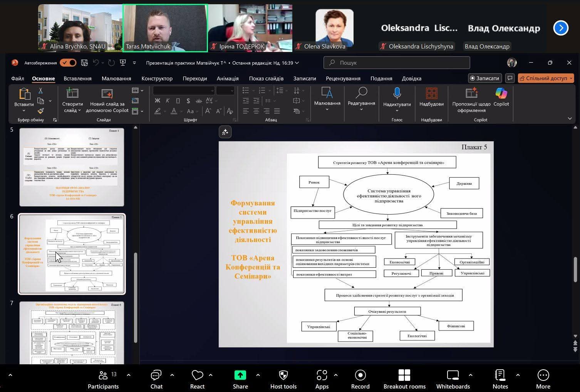Open the comments pane icon
580x392 pixels.
(x=510, y=78)
